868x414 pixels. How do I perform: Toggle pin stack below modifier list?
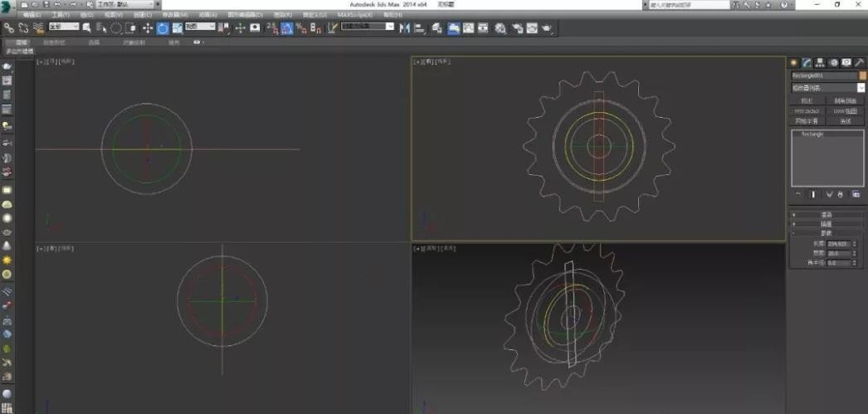click(x=798, y=194)
